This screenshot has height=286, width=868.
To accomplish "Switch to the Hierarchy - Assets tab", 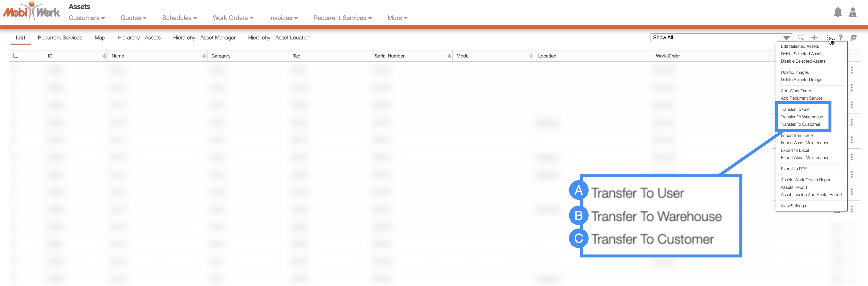I will click(139, 38).
